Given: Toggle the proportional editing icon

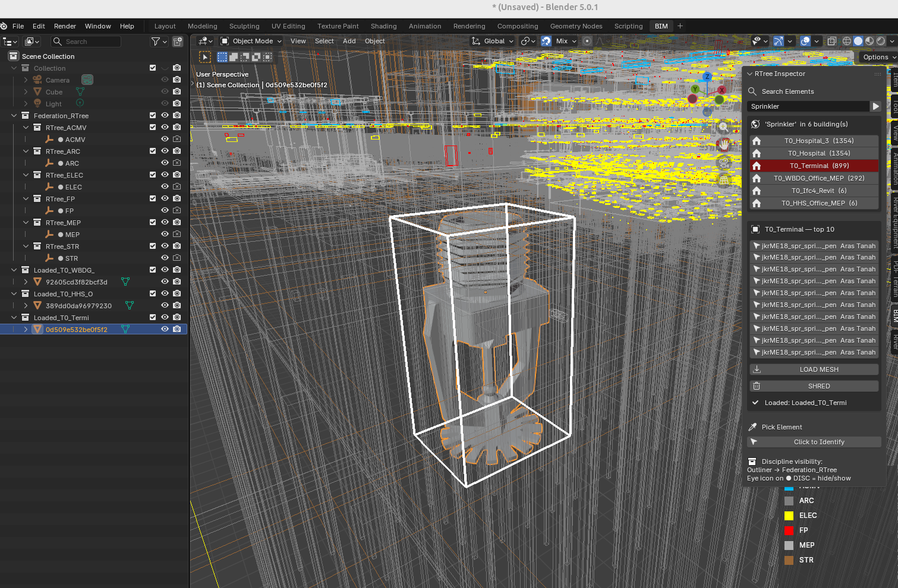Looking at the screenshot, I should pos(587,41).
